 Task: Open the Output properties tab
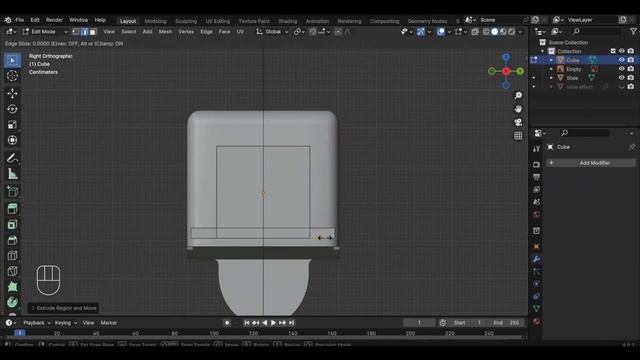[536, 177]
